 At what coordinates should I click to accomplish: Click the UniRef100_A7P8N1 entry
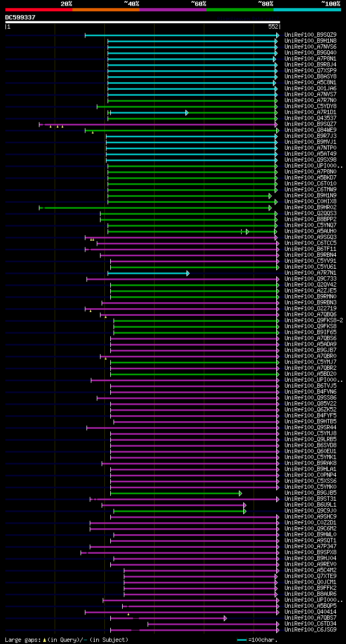[x=311, y=59]
